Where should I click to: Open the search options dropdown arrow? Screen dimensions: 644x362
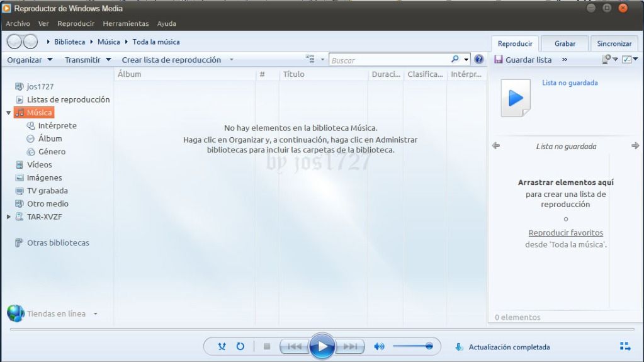466,60
